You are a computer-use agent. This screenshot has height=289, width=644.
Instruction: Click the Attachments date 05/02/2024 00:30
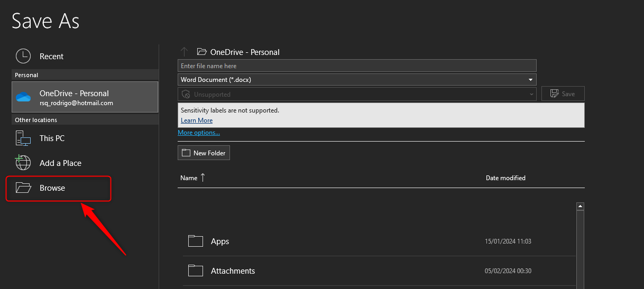(508, 271)
